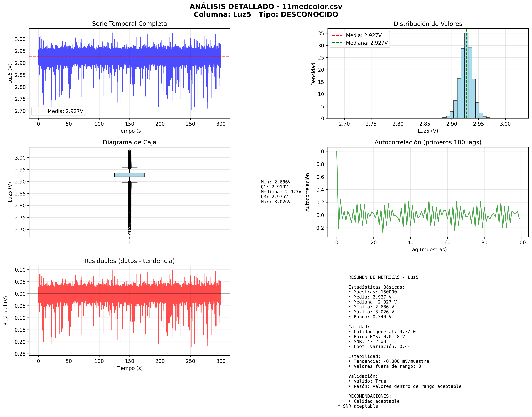
Task: Click the 'Tiempo (s)' label under residuals plot
Action: 129,368
